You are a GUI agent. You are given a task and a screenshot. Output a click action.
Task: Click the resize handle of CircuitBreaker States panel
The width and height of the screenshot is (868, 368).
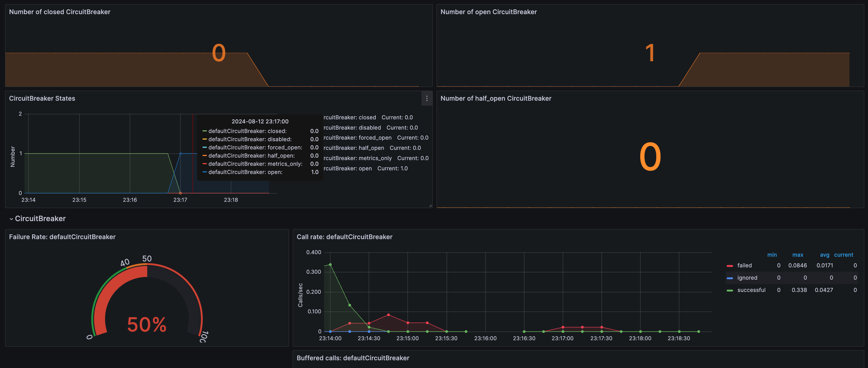click(430, 205)
